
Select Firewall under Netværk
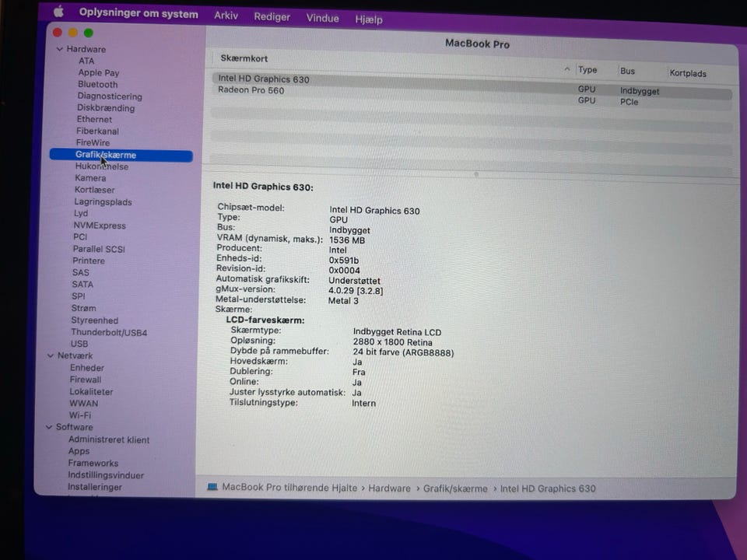click(86, 380)
